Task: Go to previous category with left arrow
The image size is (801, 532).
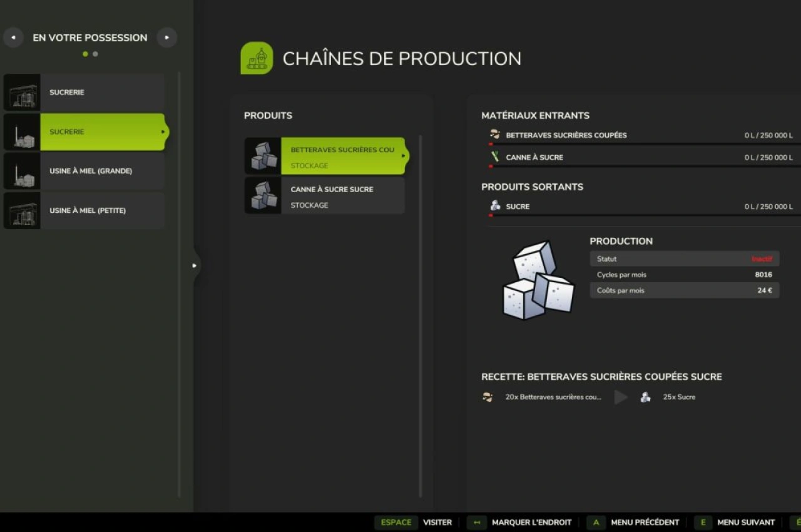Action: (x=13, y=38)
